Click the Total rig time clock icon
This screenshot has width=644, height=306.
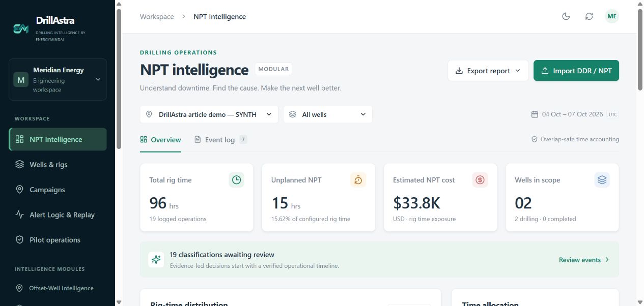pyautogui.click(x=236, y=179)
